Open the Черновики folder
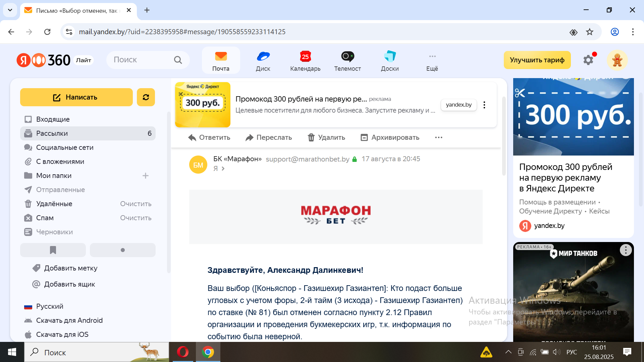644x362 pixels. (88, 232)
